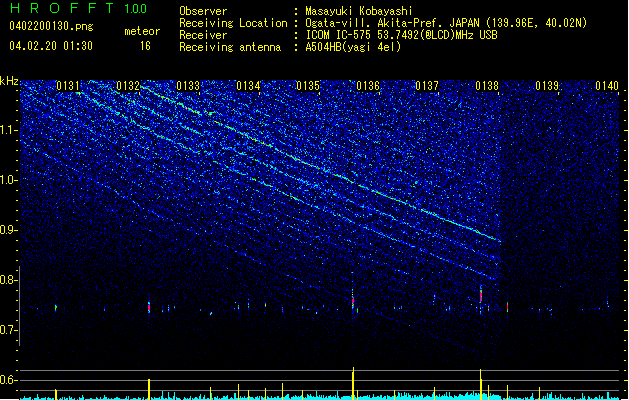629x400 pixels.
Task: Click the Receiver label
Action: [203, 35]
